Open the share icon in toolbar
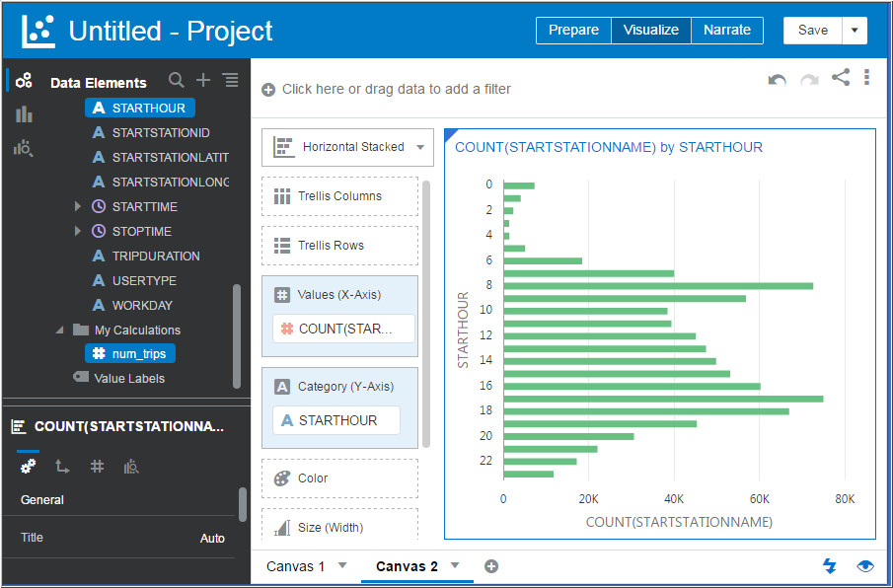Viewport: 893px width, 588px height. click(x=841, y=77)
